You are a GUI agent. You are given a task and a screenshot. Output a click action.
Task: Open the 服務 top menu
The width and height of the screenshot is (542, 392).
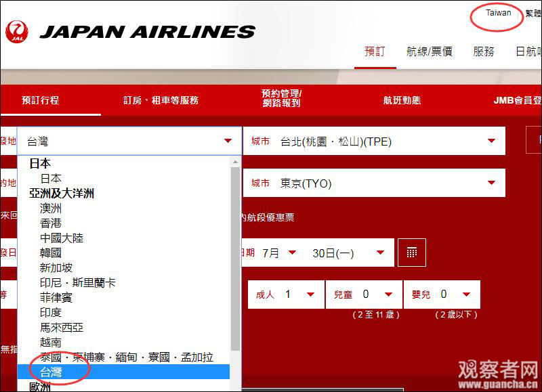click(484, 51)
